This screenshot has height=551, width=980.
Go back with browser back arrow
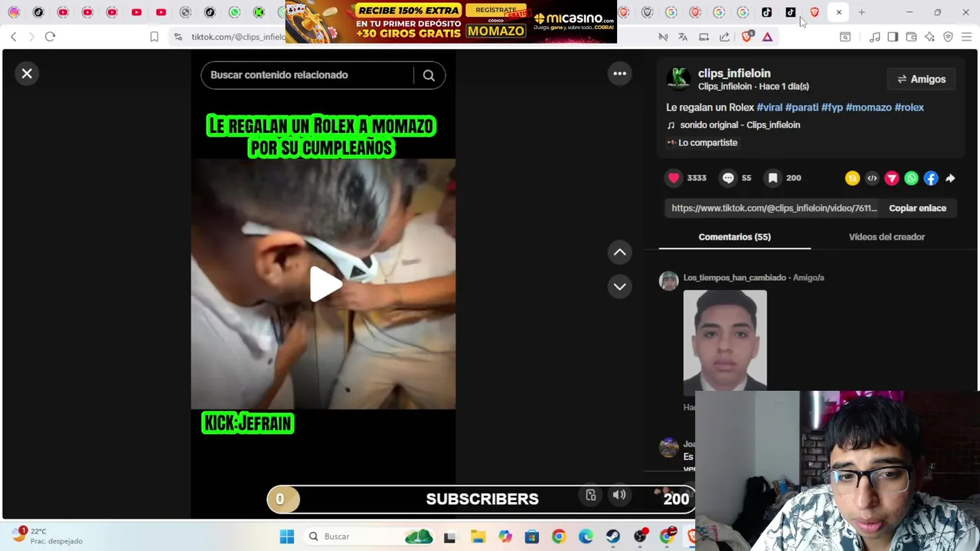point(13,37)
